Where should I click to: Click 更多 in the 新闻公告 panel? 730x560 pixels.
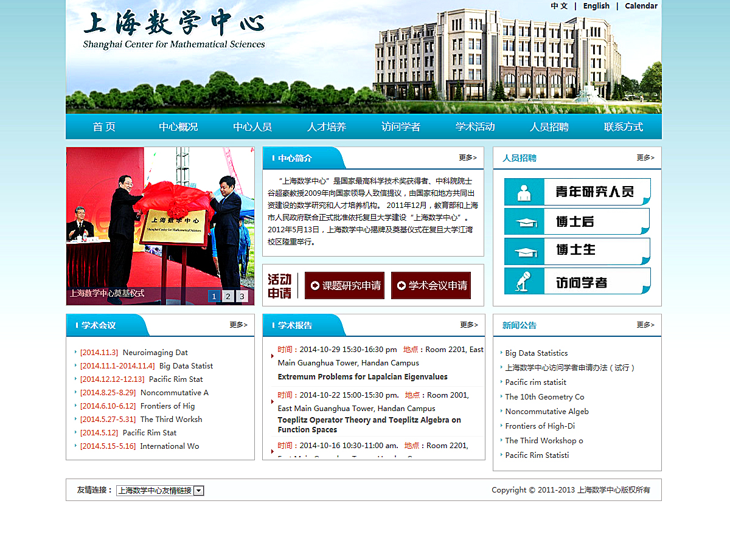pos(645,325)
